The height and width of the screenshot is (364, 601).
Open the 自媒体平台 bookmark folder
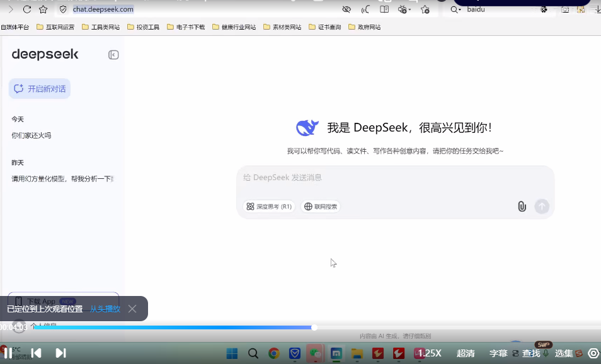point(14,27)
